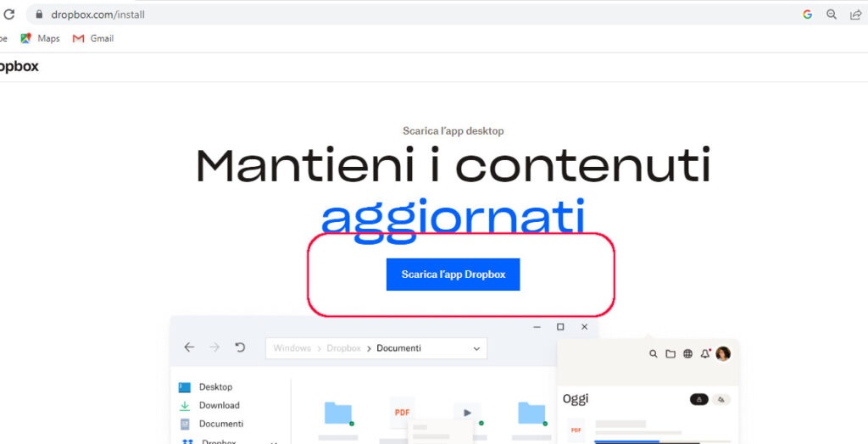Click Documenti in the breadcrumb path
Screen dimensions: 868x444
pyautogui.click(x=398, y=348)
